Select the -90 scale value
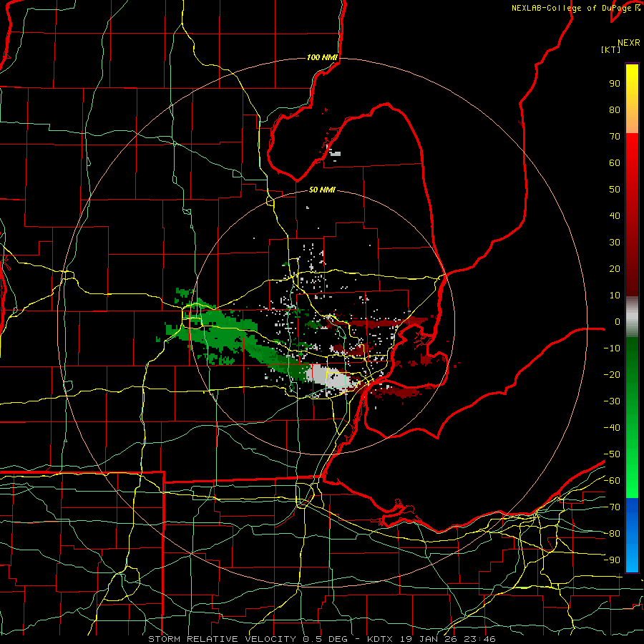 (x=612, y=560)
